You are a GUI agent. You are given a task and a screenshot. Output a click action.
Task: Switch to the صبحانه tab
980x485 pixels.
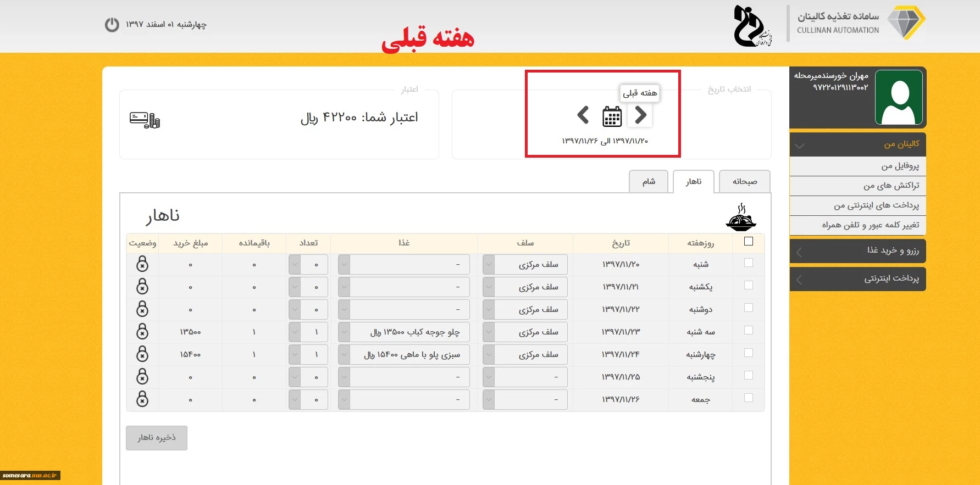745,182
